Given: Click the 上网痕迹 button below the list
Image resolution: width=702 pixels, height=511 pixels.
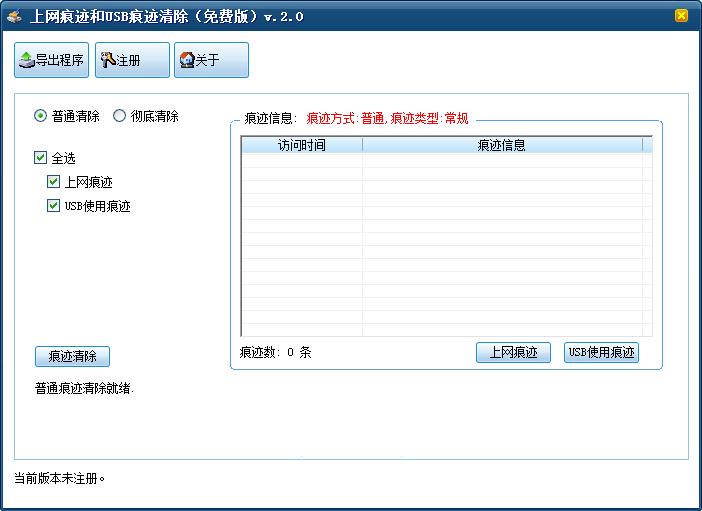Looking at the screenshot, I should (513, 353).
